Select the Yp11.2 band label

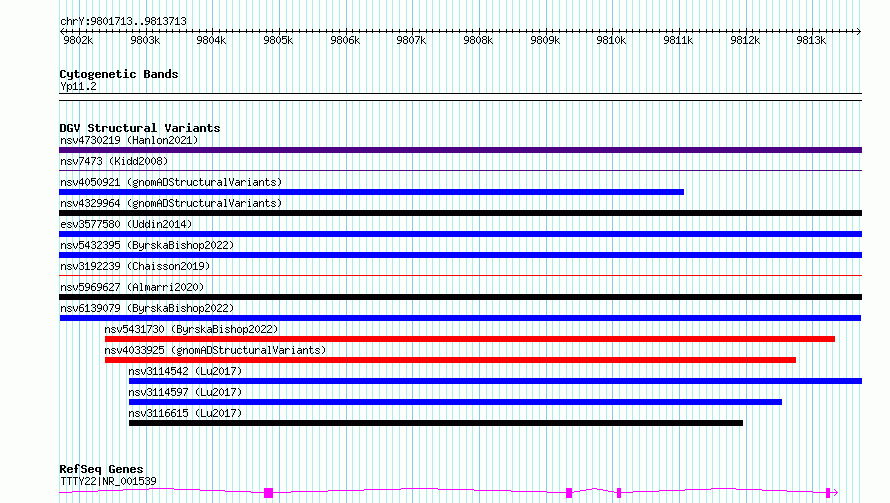point(78,86)
